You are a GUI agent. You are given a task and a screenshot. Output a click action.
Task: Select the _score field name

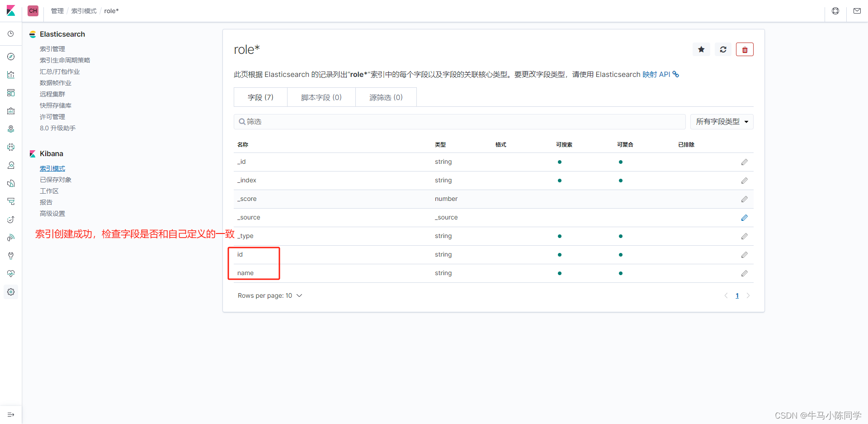pos(247,199)
